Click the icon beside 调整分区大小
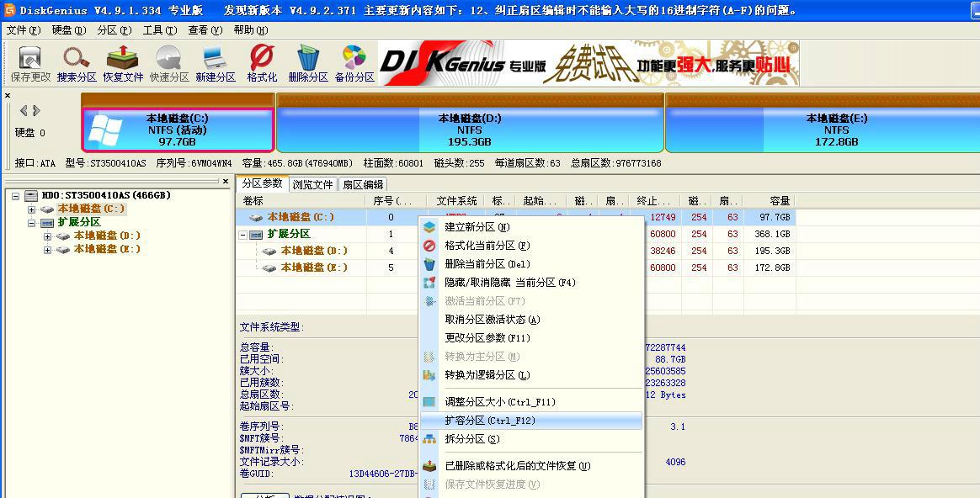The height and width of the screenshot is (498, 980). [429, 402]
